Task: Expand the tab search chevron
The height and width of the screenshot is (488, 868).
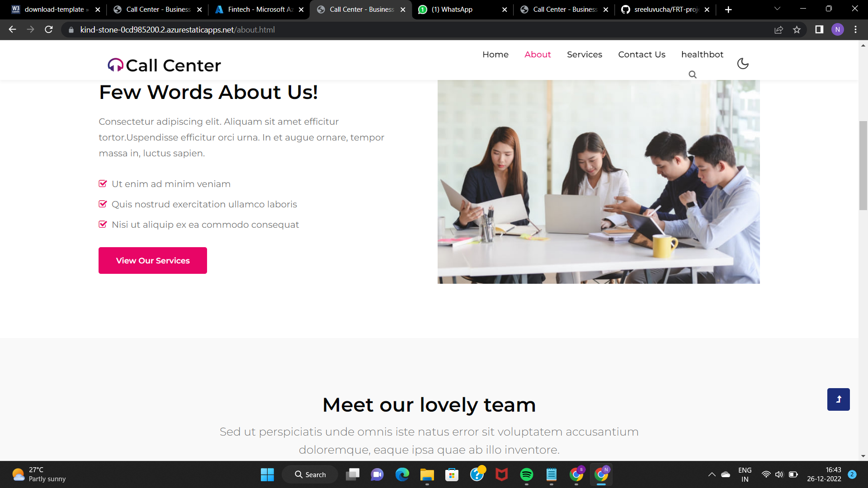Action: (x=777, y=9)
